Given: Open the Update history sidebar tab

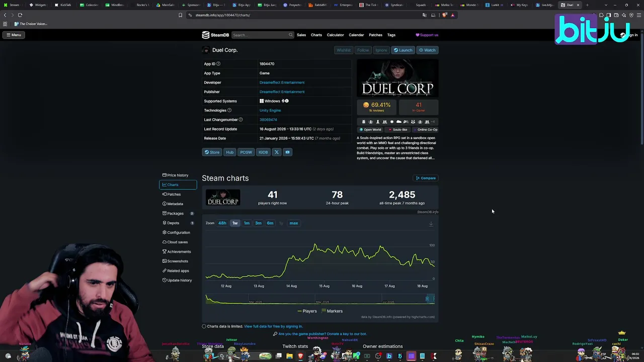Looking at the screenshot, I should point(178,280).
